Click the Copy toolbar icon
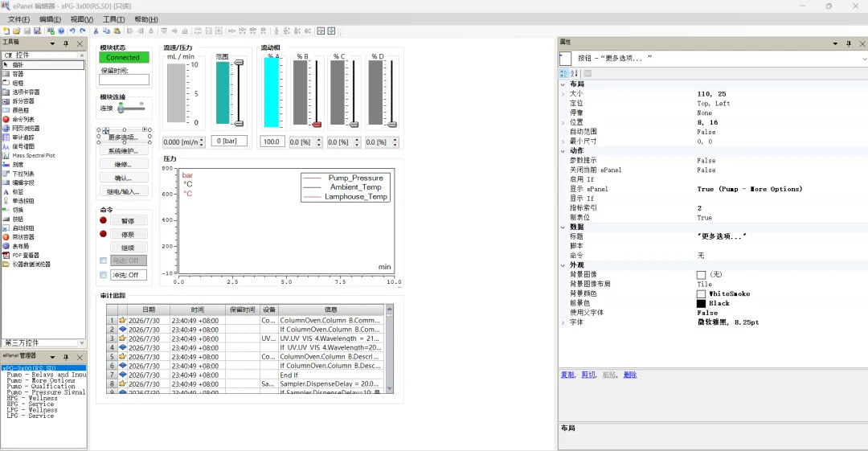The width and height of the screenshot is (868, 451). pyautogui.click(x=106, y=31)
